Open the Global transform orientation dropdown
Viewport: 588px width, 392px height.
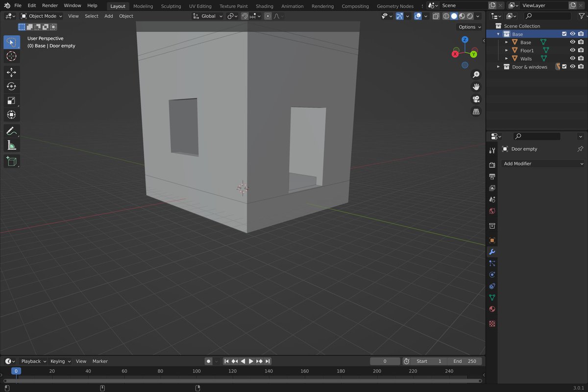(208, 16)
